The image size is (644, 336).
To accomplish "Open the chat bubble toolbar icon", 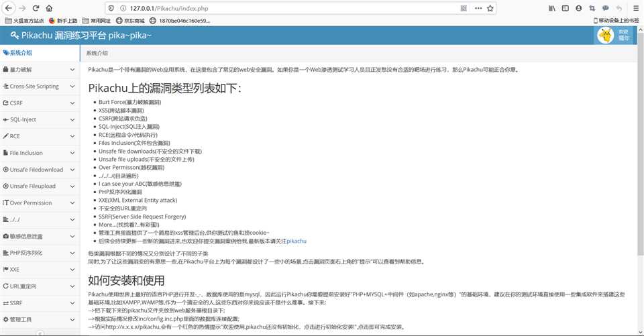I will coord(605,8).
